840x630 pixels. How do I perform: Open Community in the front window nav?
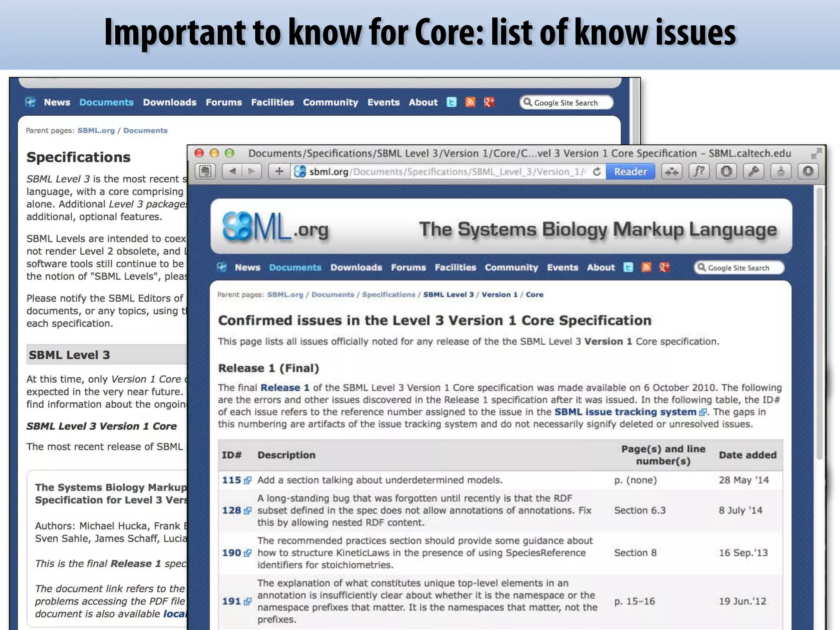pos(511,267)
